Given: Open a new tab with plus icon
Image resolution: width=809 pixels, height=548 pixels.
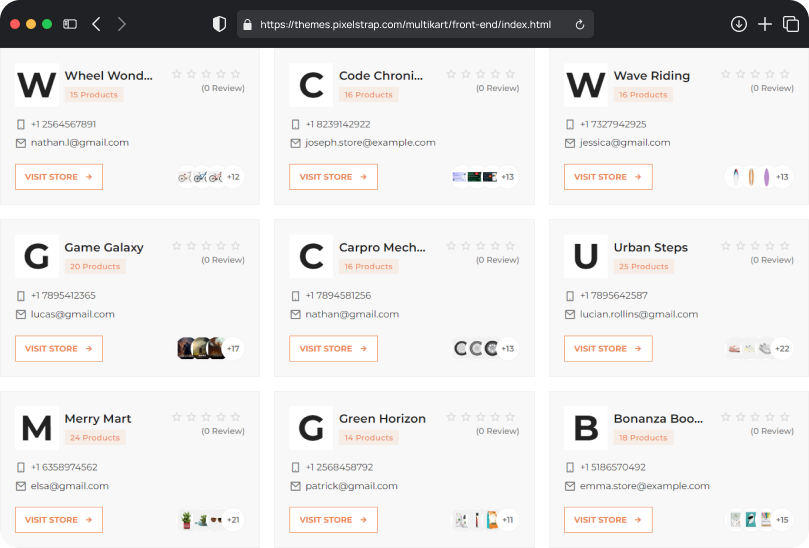Looking at the screenshot, I should pos(765,24).
